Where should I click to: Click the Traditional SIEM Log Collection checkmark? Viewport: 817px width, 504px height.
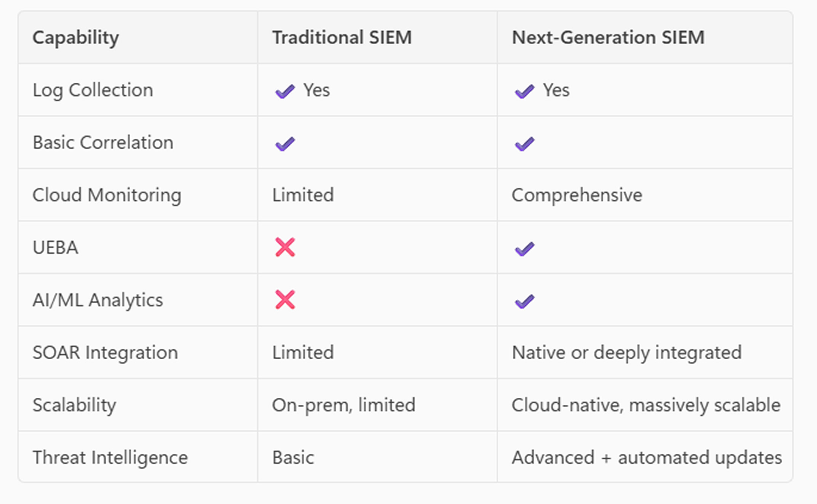click(x=285, y=91)
